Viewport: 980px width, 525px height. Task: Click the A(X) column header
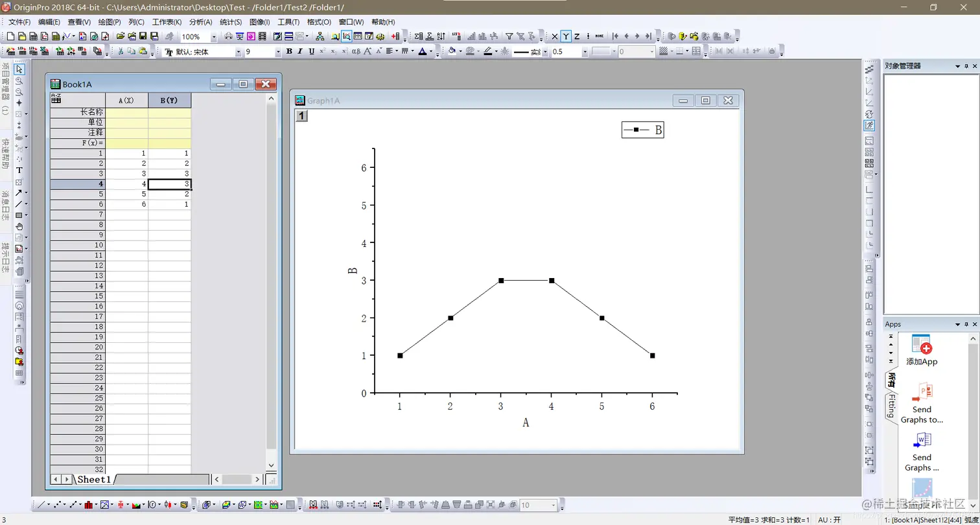126,100
